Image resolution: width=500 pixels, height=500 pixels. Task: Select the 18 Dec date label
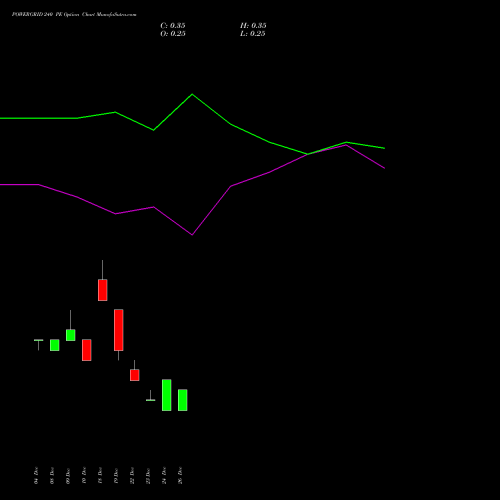point(100,476)
